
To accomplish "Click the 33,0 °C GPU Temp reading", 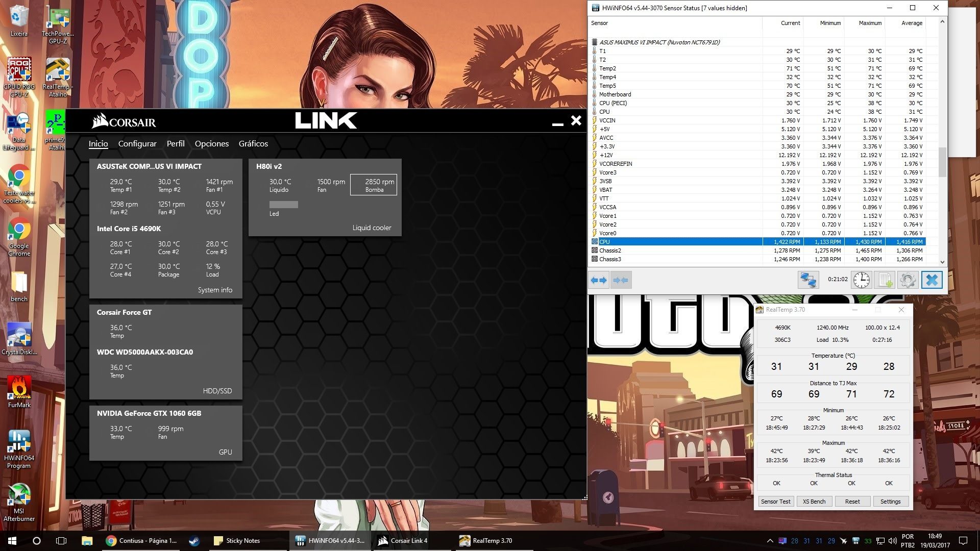I will tap(121, 432).
